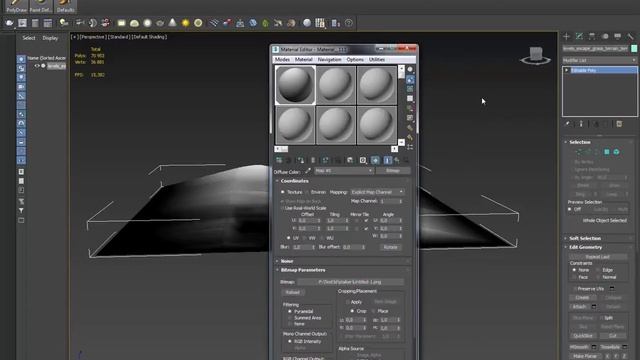Viewport: 640px width, 360px height.
Task: Select Element sub-object level icon
Action: (616, 152)
